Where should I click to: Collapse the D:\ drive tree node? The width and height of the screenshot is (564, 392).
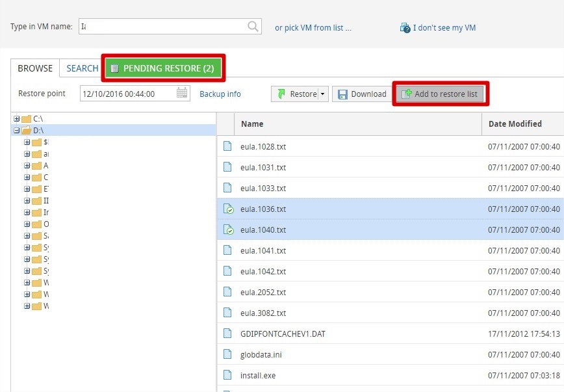pos(16,131)
